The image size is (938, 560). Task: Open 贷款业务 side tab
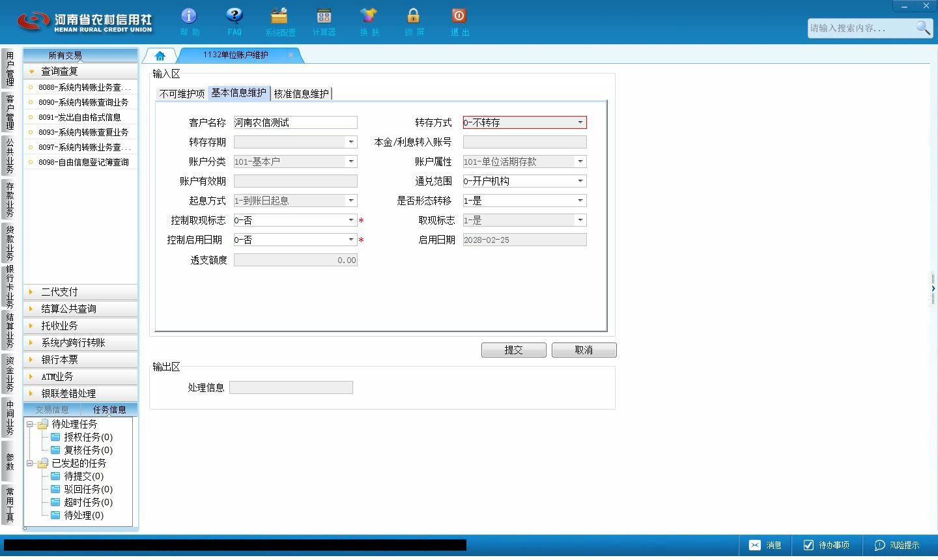[9, 242]
